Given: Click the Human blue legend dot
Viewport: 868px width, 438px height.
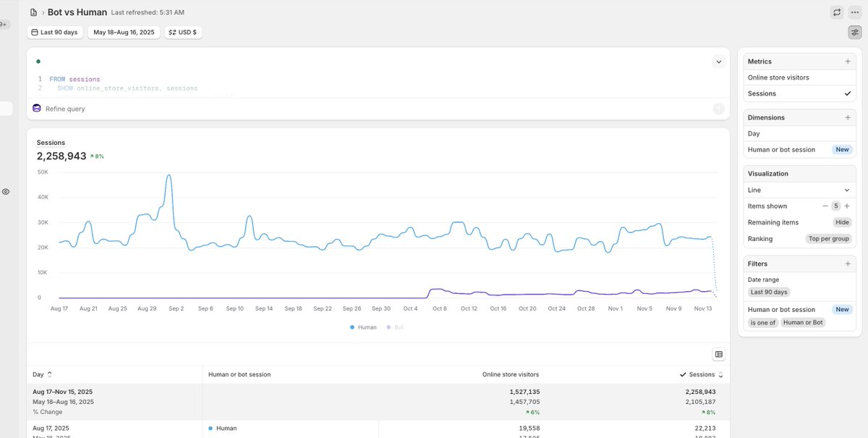Looking at the screenshot, I should (352, 327).
